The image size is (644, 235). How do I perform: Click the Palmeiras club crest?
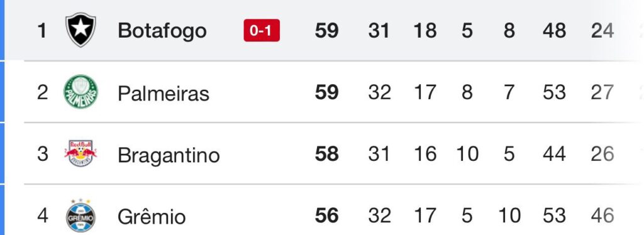[x=80, y=92]
